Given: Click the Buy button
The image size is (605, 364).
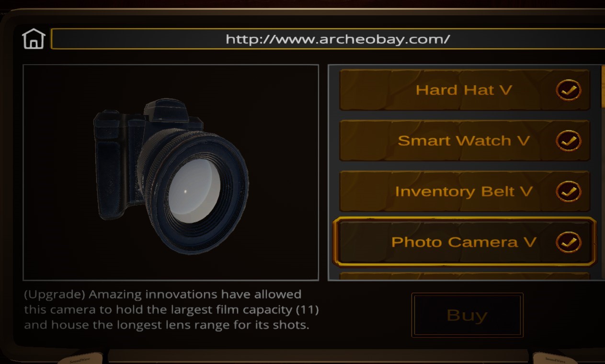Looking at the screenshot, I should pos(467,315).
